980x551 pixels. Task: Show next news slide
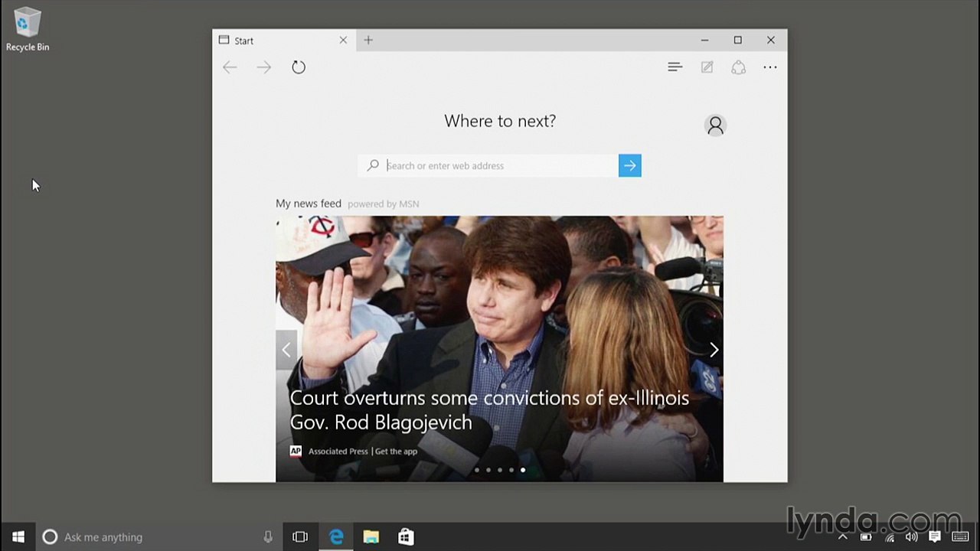point(714,350)
